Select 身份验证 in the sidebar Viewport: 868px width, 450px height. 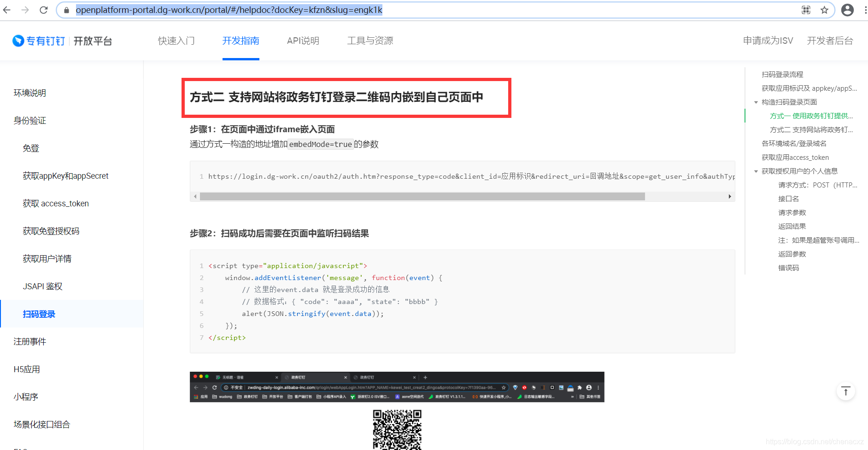coord(30,121)
